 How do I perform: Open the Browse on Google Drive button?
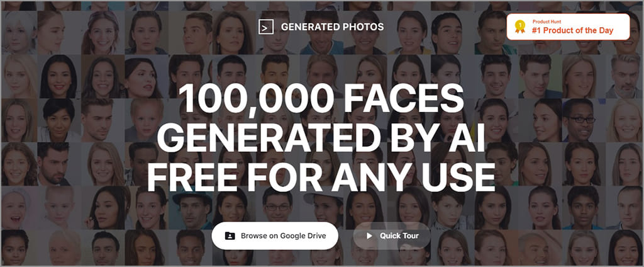pos(275,236)
